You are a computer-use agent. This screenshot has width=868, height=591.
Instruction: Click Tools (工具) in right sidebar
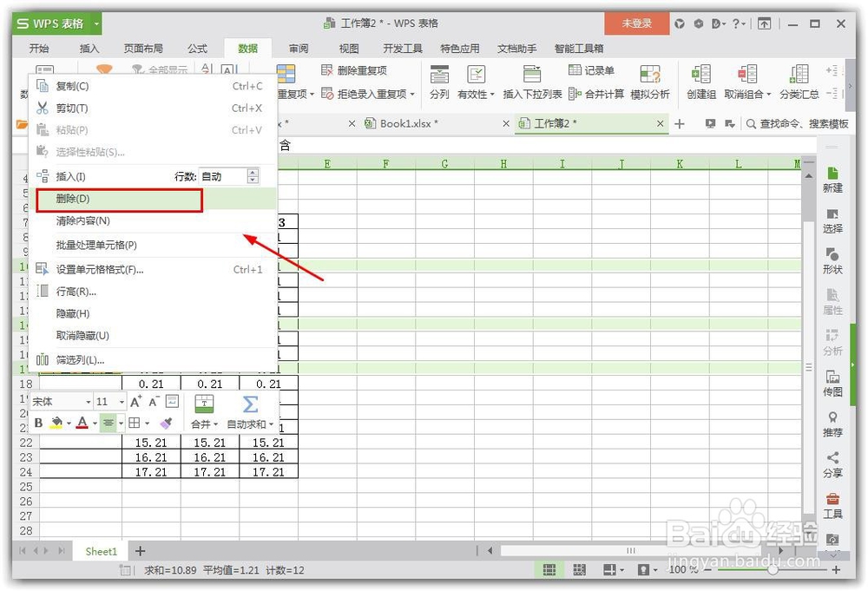(x=832, y=506)
